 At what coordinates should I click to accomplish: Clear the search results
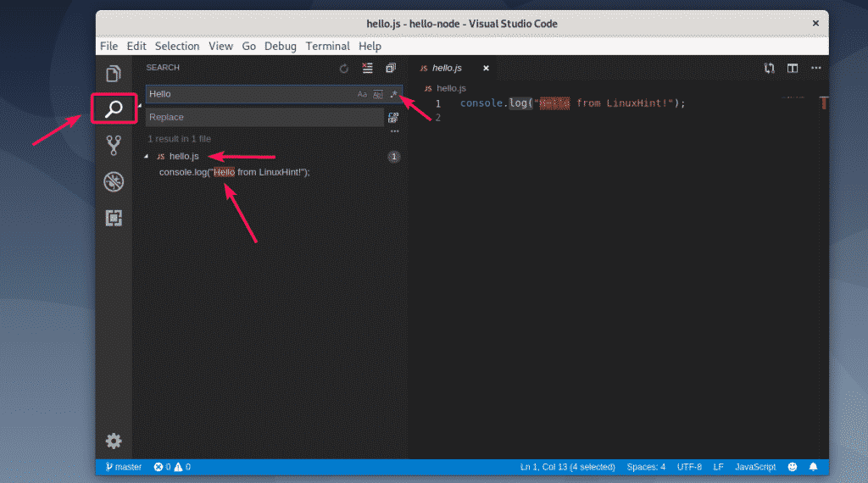point(367,69)
